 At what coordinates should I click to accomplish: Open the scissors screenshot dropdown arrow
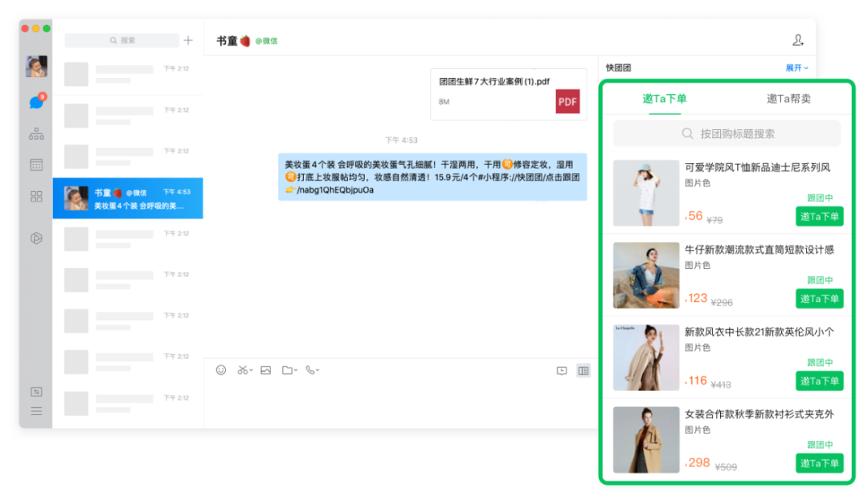click(252, 371)
